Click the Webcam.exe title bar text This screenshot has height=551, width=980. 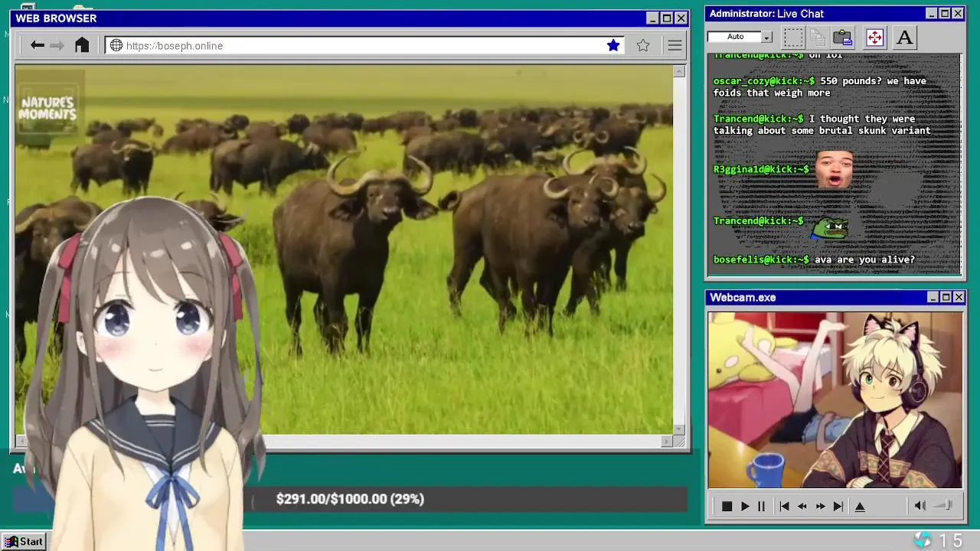coord(743,298)
